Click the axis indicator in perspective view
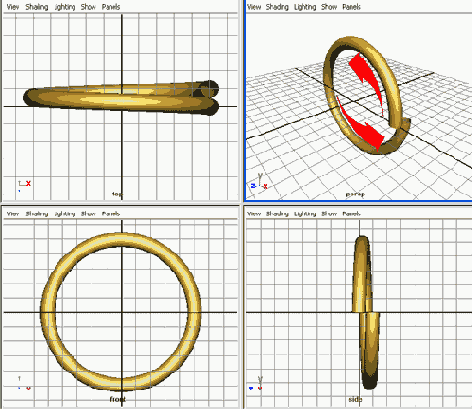Image resolution: width=472 pixels, height=409 pixels. 259,182
